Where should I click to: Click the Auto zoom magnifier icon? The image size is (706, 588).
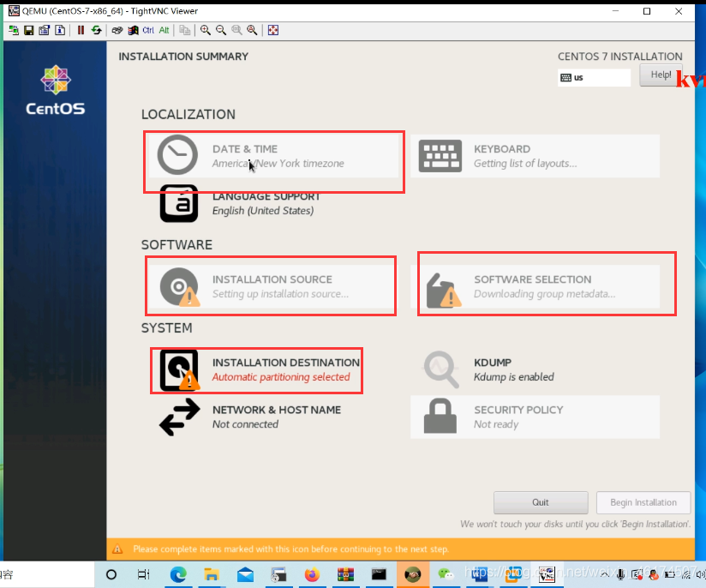coord(252,30)
